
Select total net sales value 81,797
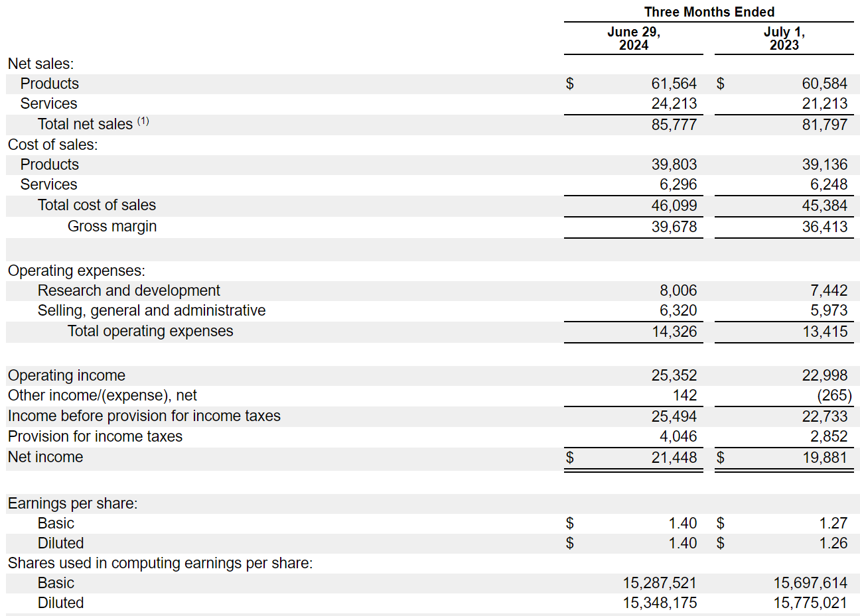tap(824, 125)
